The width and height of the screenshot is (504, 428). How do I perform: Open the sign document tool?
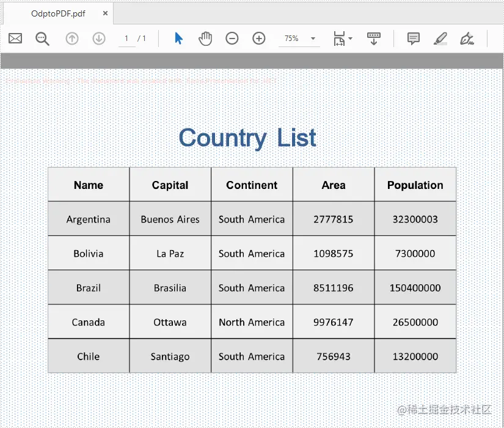[467, 39]
